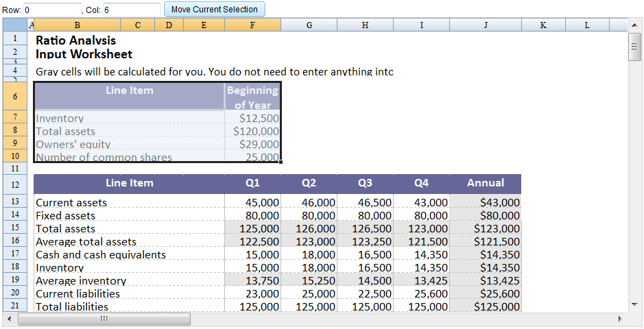This screenshot has height=329, width=644.
Task: Click the 'Input Worksheet' title cell
Action: (x=84, y=53)
